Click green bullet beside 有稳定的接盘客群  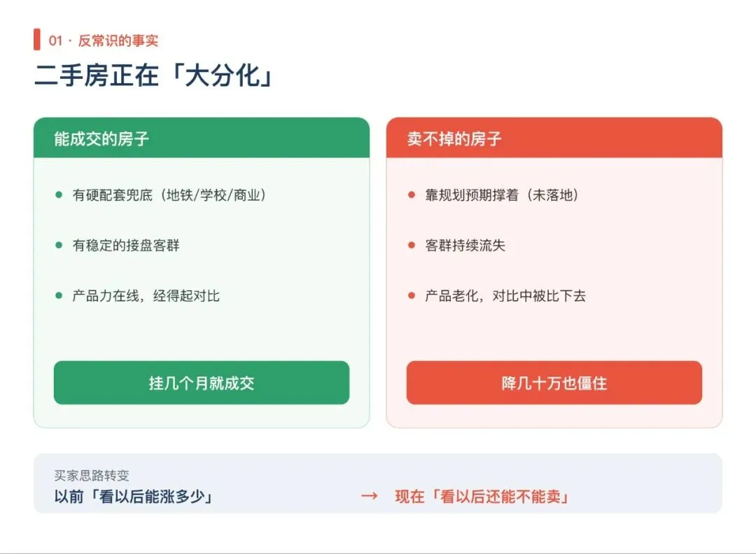[59, 246]
